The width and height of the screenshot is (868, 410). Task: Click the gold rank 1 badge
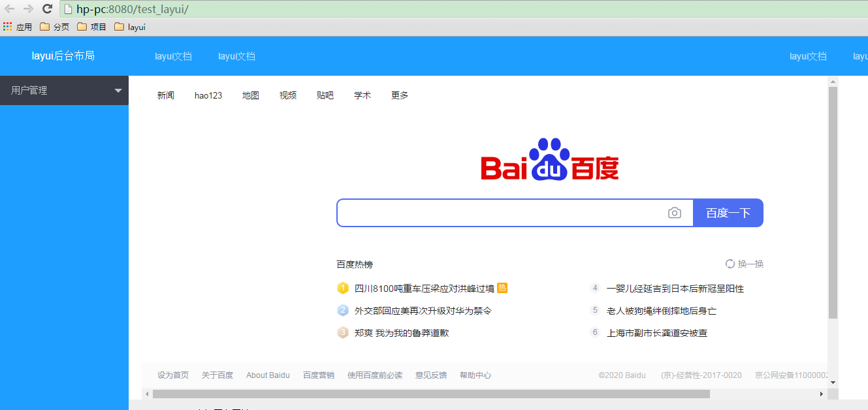point(343,288)
